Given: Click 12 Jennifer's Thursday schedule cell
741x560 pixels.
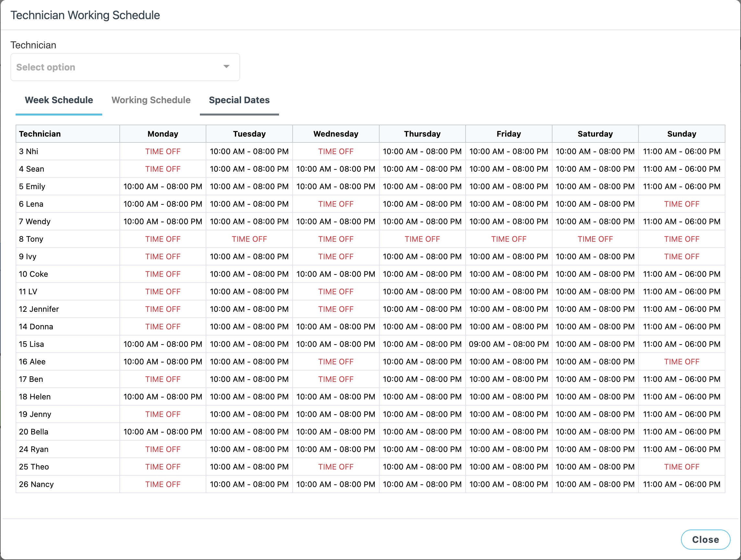Looking at the screenshot, I should click(422, 309).
